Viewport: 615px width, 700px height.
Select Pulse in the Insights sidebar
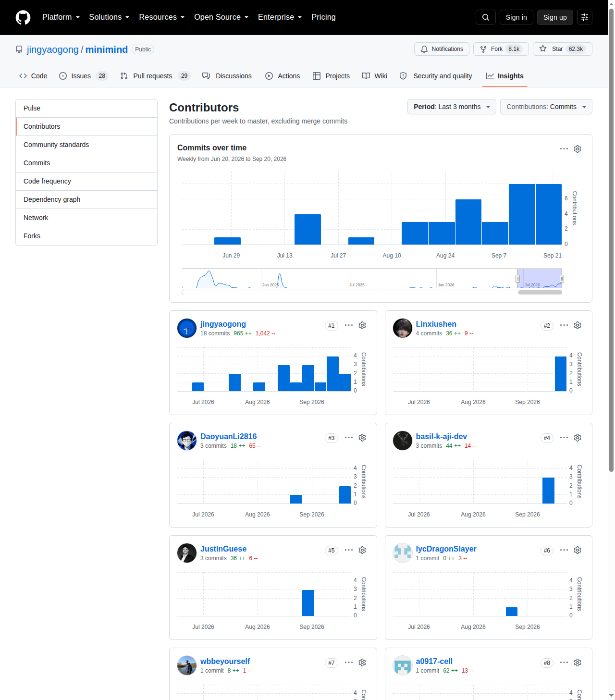tap(86, 108)
